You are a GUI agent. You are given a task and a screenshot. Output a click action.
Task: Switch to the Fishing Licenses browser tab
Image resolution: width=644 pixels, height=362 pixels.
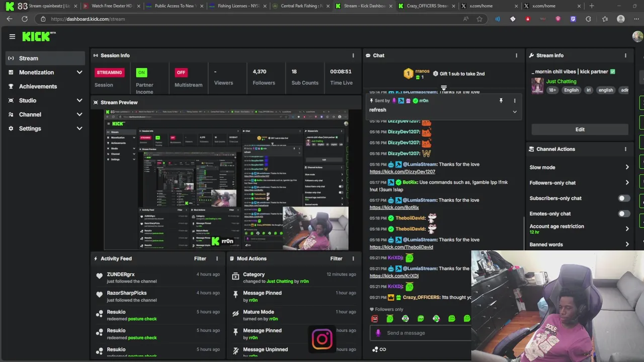click(x=237, y=6)
